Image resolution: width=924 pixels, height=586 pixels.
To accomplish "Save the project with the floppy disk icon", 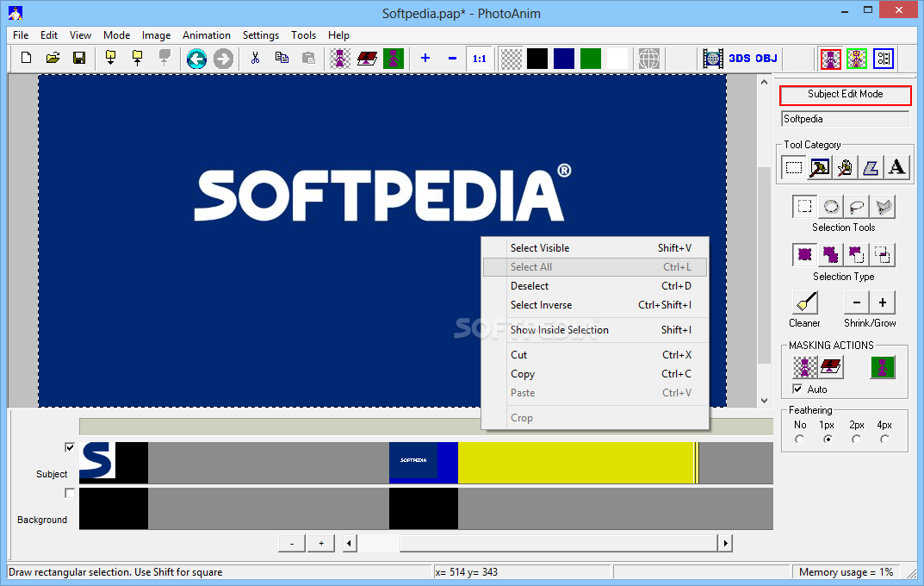I will [79, 58].
